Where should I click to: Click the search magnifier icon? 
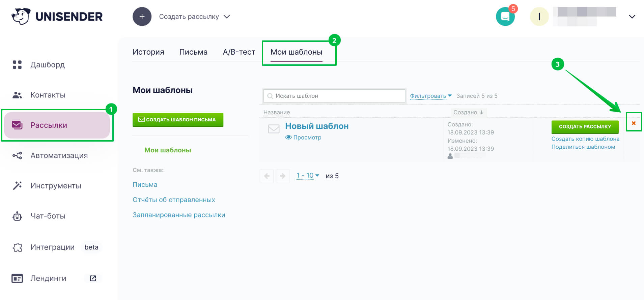point(270,96)
